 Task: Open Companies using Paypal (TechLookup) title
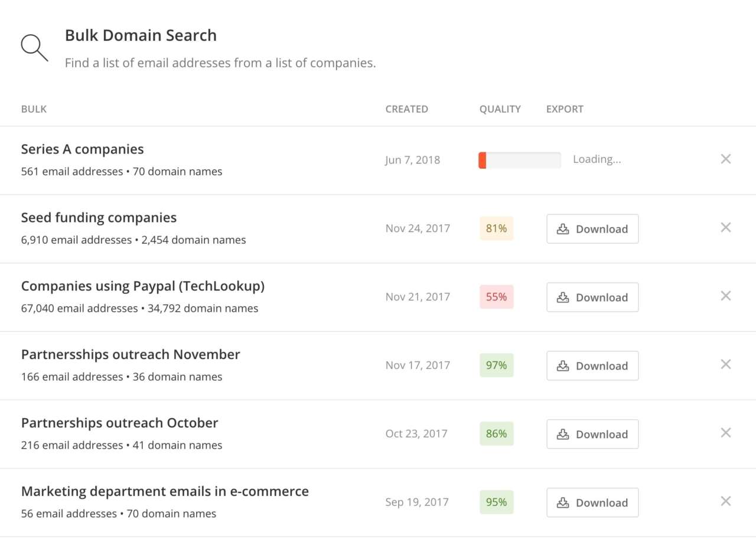tap(142, 286)
